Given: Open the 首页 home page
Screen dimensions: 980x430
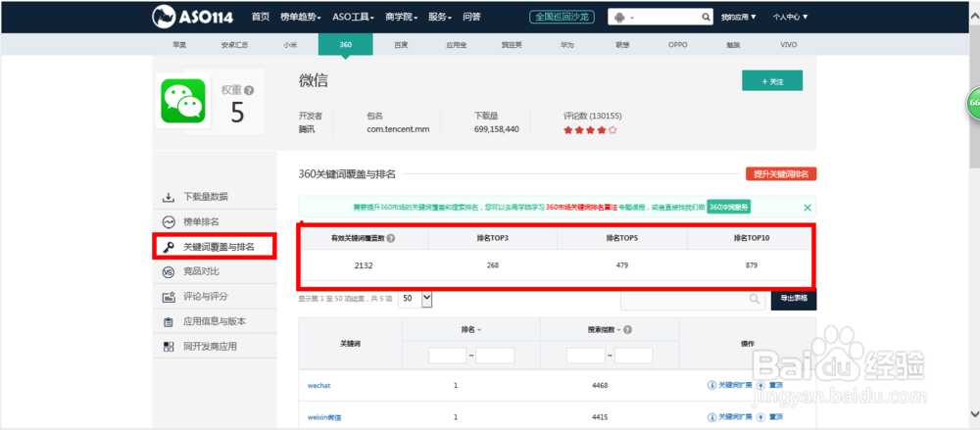Looking at the screenshot, I should pos(261,17).
